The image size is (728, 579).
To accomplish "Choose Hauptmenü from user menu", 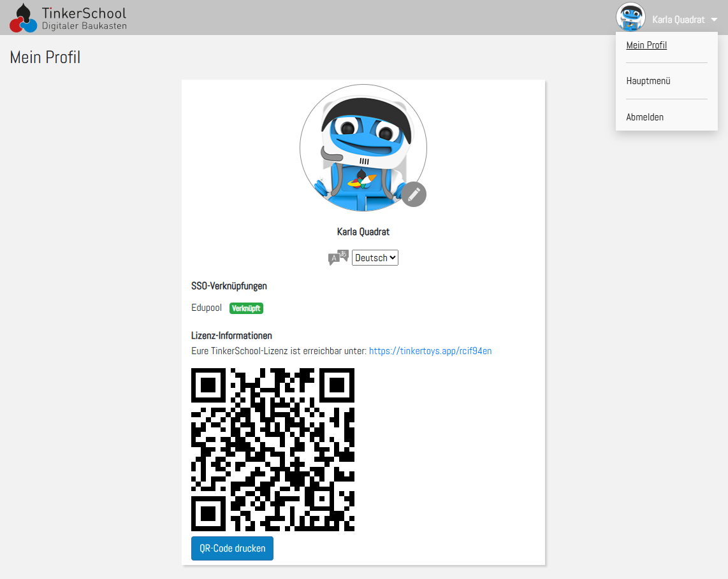I will pyautogui.click(x=648, y=81).
